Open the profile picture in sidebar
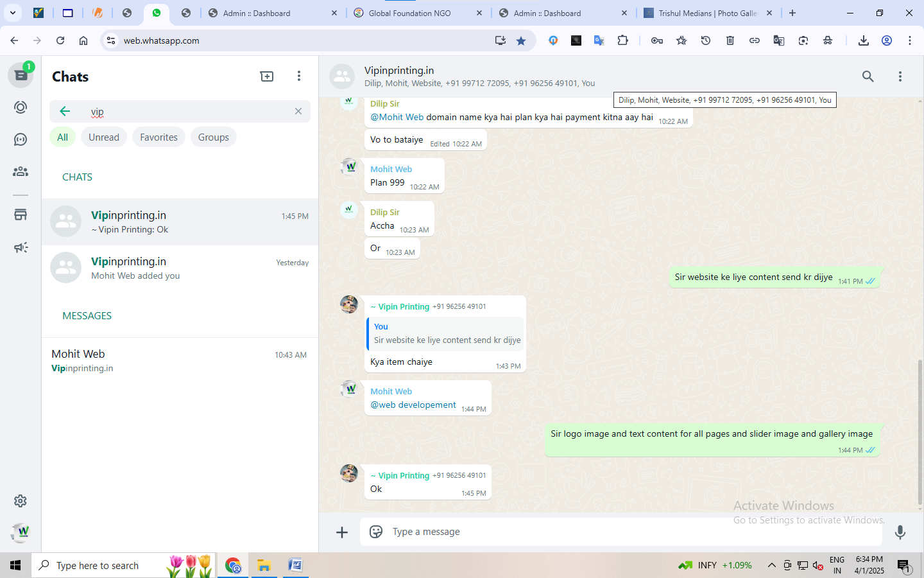924x578 pixels. (21, 532)
